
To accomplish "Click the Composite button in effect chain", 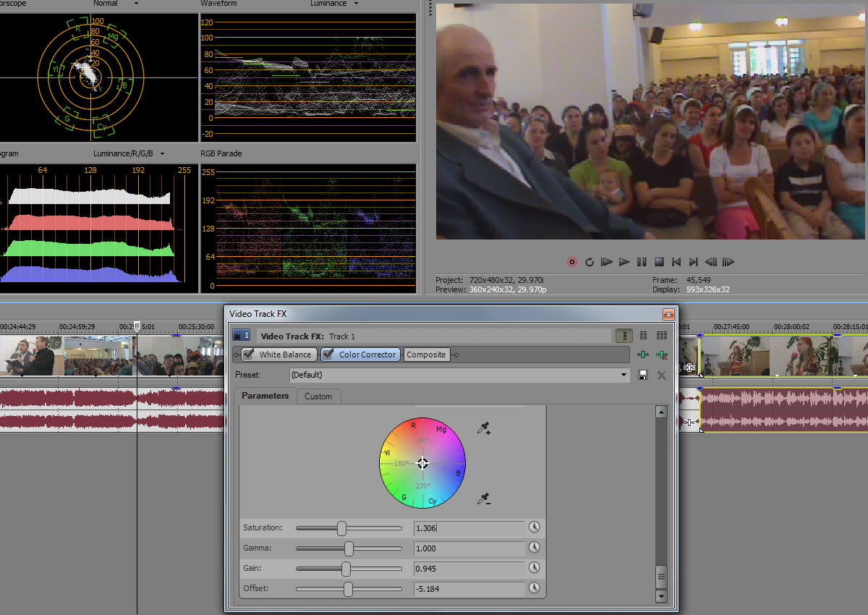I will click(x=426, y=355).
